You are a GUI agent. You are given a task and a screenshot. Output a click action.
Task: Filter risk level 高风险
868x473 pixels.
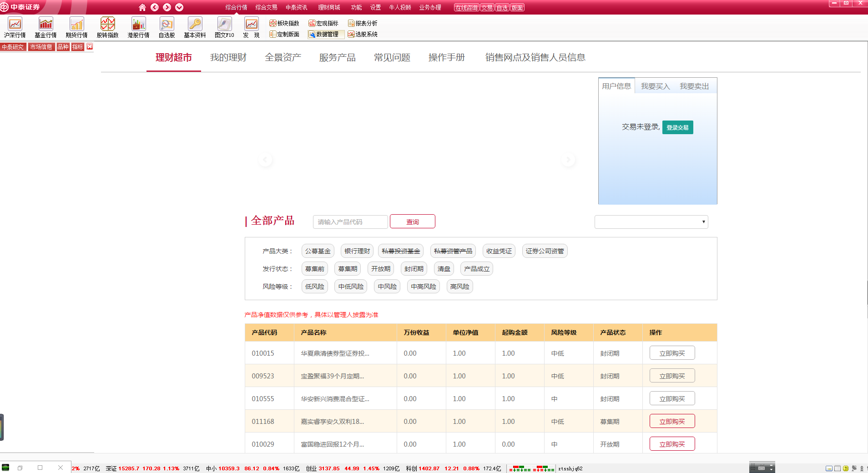pos(460,287)
